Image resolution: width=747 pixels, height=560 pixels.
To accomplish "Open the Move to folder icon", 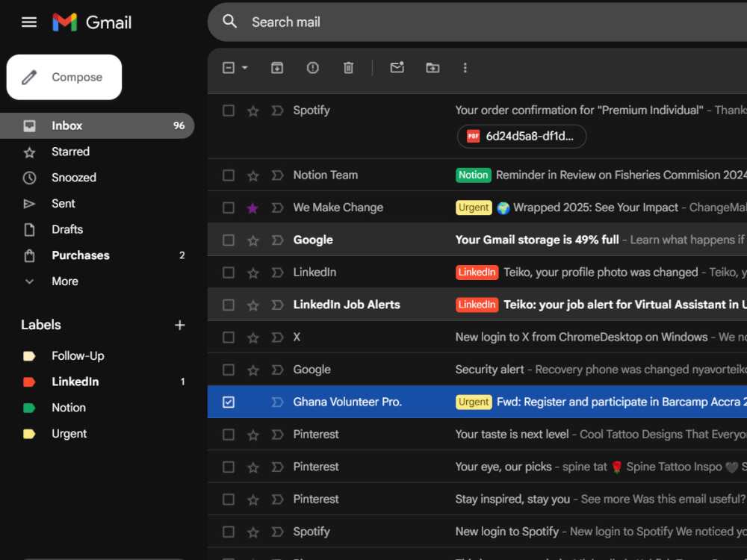I will pos(433,68).
